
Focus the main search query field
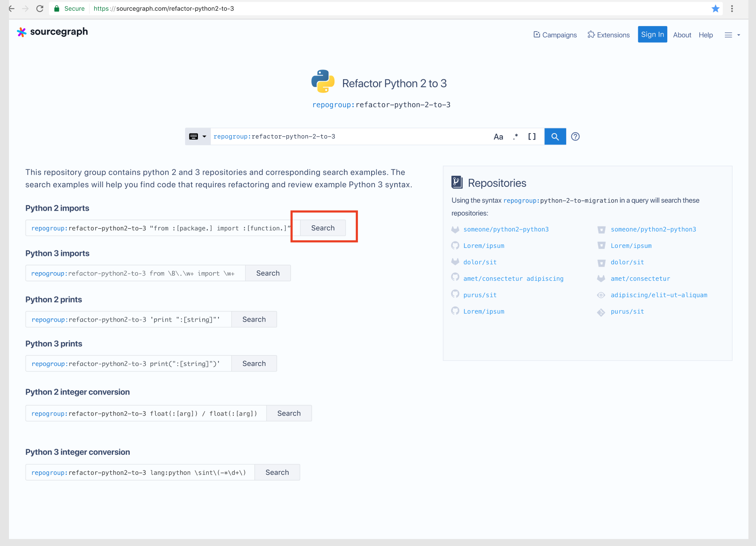pyautogui.click(x=350, y=136)
